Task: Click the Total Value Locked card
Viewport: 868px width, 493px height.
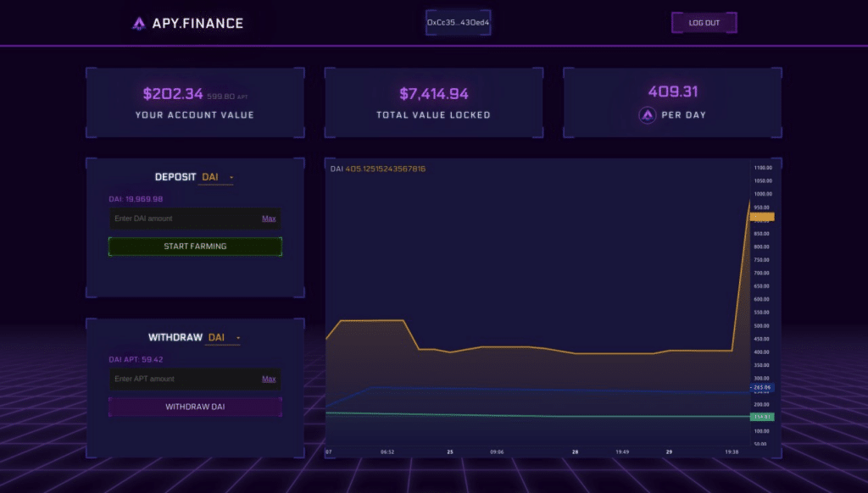Action: point(434,103)
